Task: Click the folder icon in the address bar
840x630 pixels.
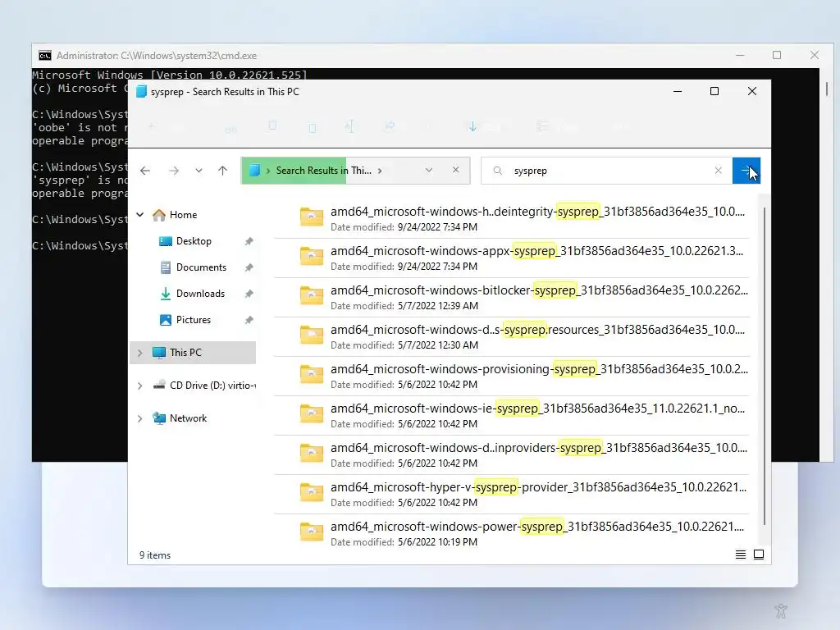Action: pos(254,171)
